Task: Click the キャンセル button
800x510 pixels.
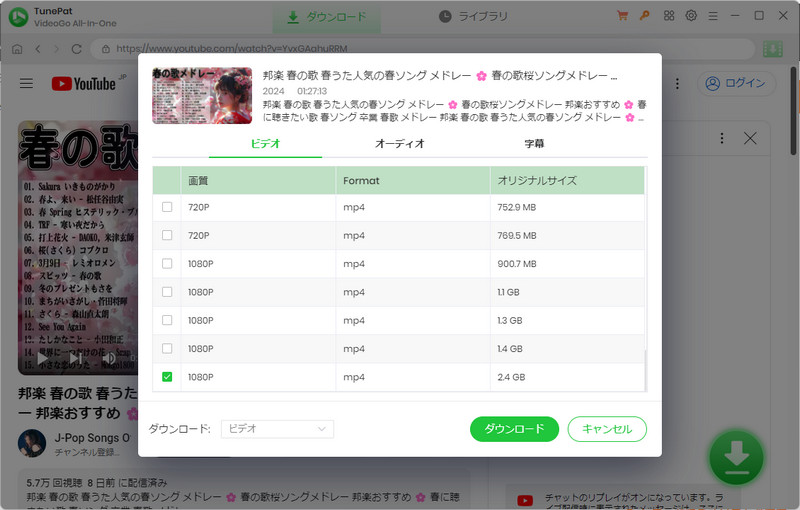Action: (607, 429)
